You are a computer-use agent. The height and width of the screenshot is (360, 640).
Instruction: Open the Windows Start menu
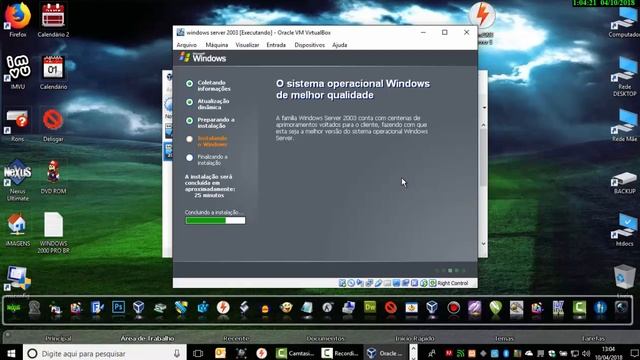11,353
